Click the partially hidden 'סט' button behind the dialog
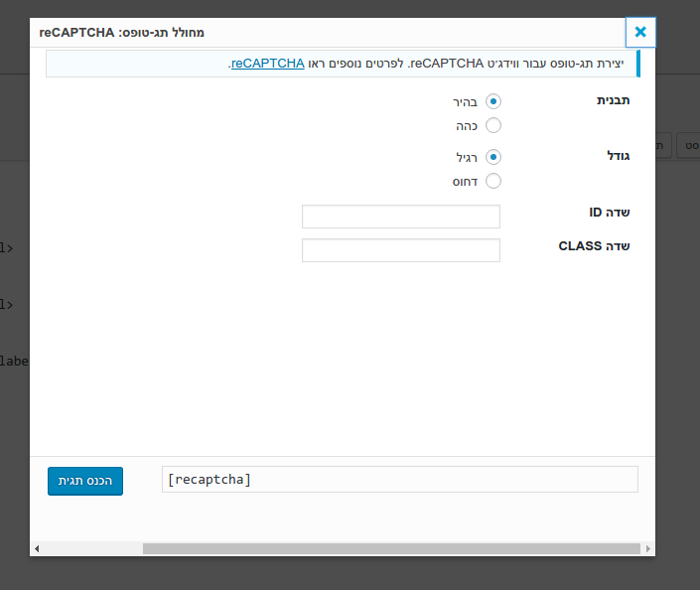The image size is (700, 590). pyautogui.click(x=689, y=146)
